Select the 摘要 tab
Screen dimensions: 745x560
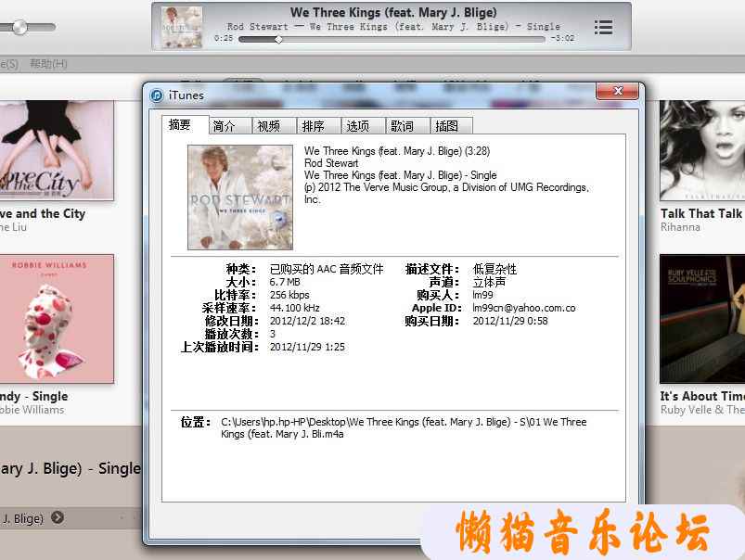point(185,124)
